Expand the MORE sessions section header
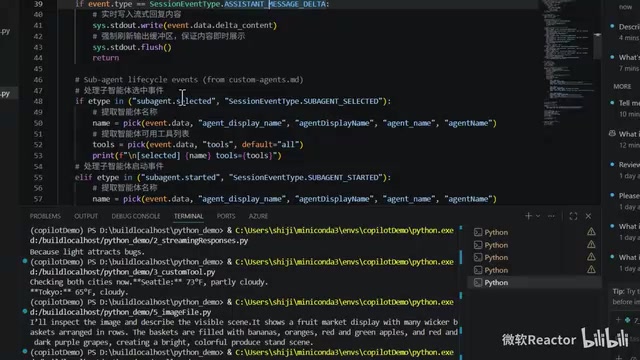Image resolution: width=640 pixels, height=360 pixels. (622, 87)
